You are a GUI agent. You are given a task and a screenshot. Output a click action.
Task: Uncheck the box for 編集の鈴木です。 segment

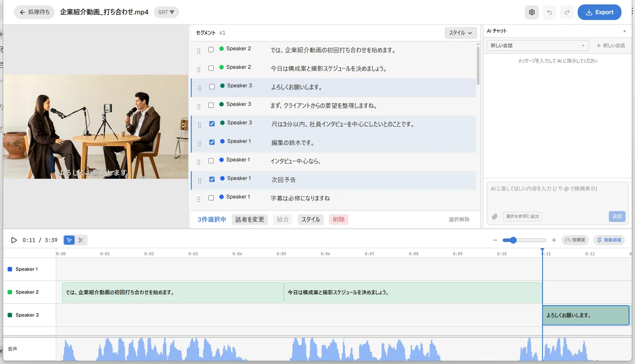pos(212,142)
